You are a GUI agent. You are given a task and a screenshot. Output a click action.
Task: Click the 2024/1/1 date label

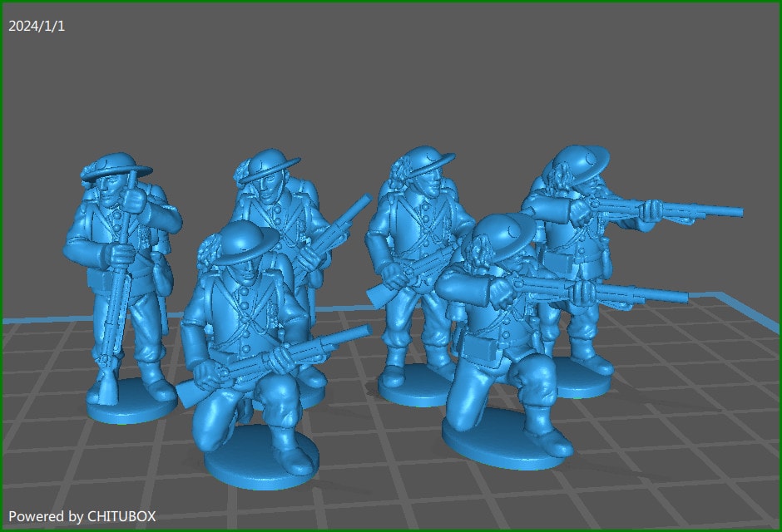37,26
